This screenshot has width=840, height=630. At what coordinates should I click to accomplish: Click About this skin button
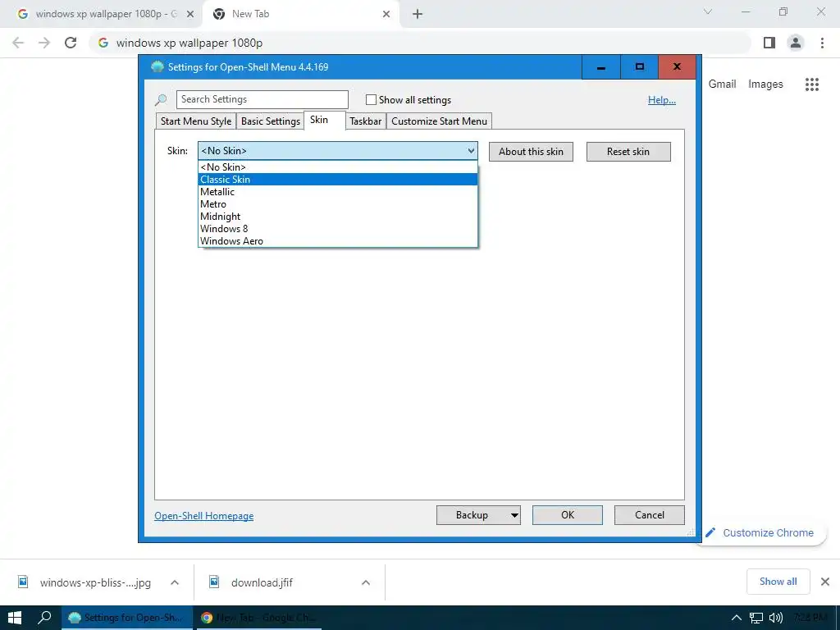point(531,152)
